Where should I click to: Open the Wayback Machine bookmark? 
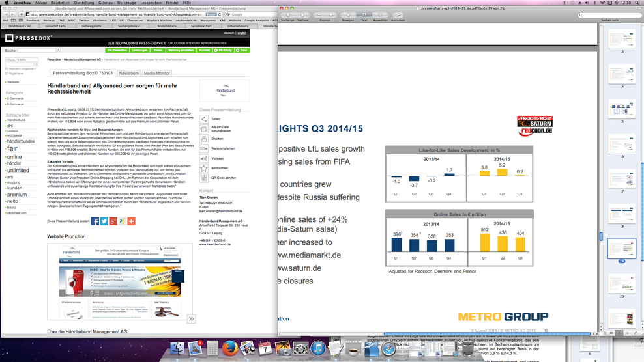pos(159,20)
